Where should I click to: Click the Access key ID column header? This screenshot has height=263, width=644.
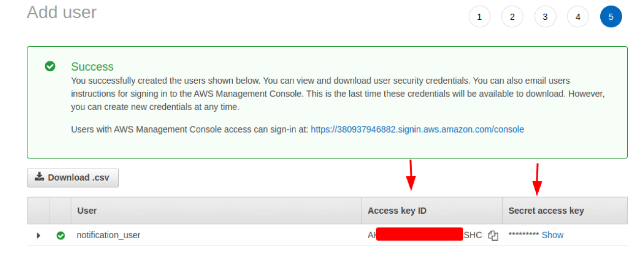[397, 210]
